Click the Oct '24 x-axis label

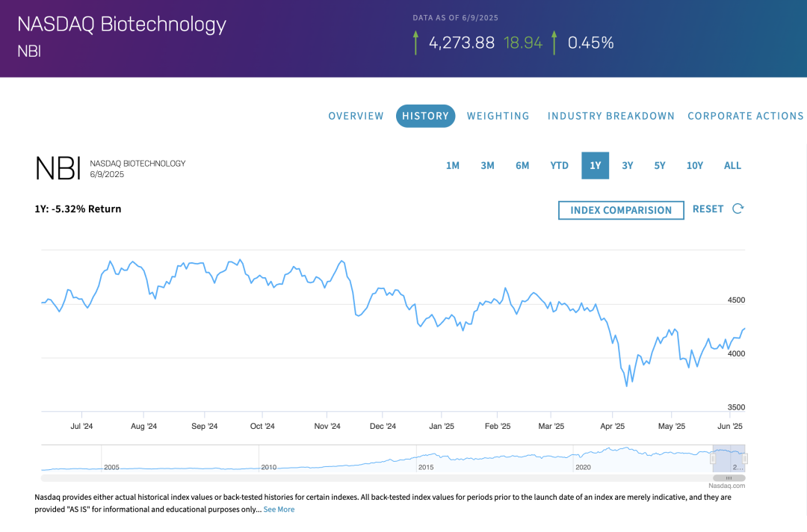pyautogui.click(x=262, y=426)
